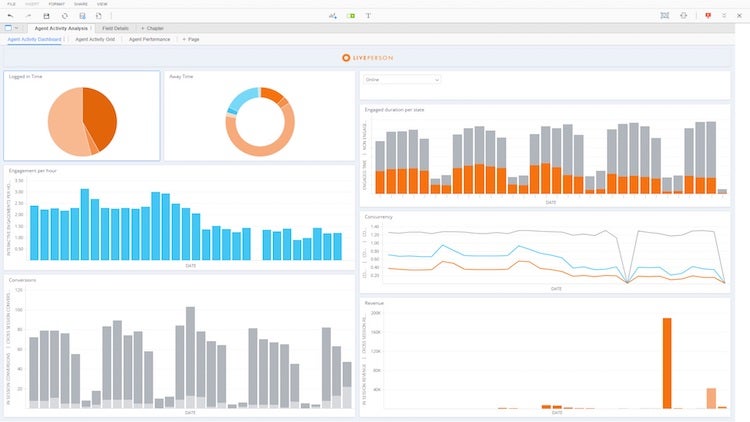Image resolution: width=750 pixels, height=422 pixels.
Task: Add a new Chapter with the plus tab
Action: [x=152, y=28]
